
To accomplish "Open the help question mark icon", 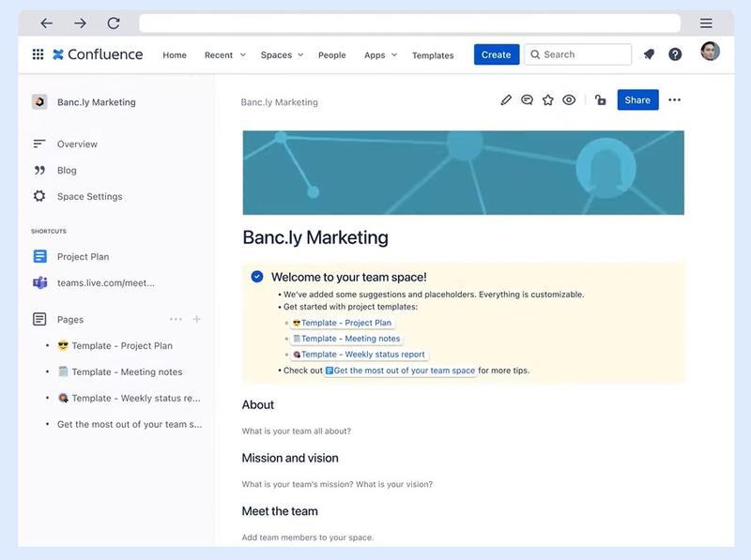I will click(675, 54).
